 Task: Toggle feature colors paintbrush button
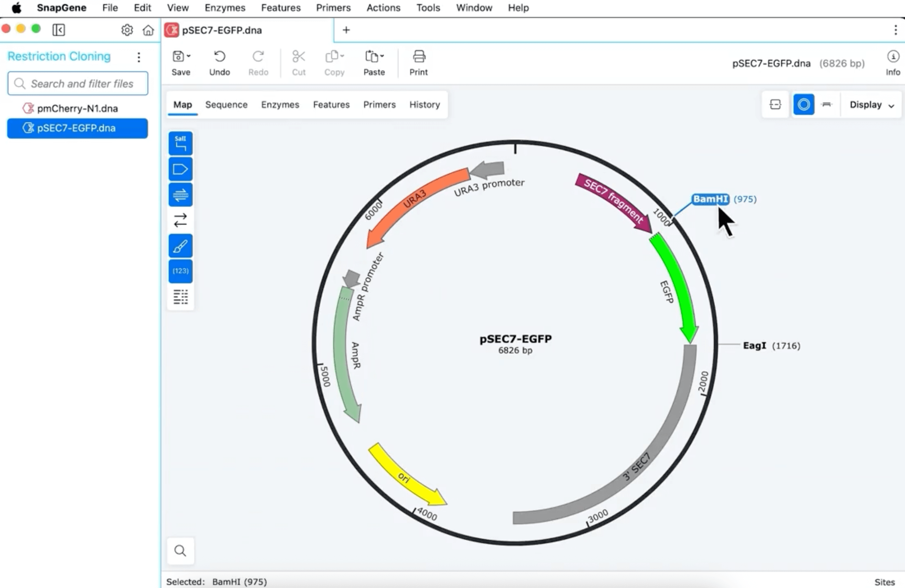coord(180,246)
